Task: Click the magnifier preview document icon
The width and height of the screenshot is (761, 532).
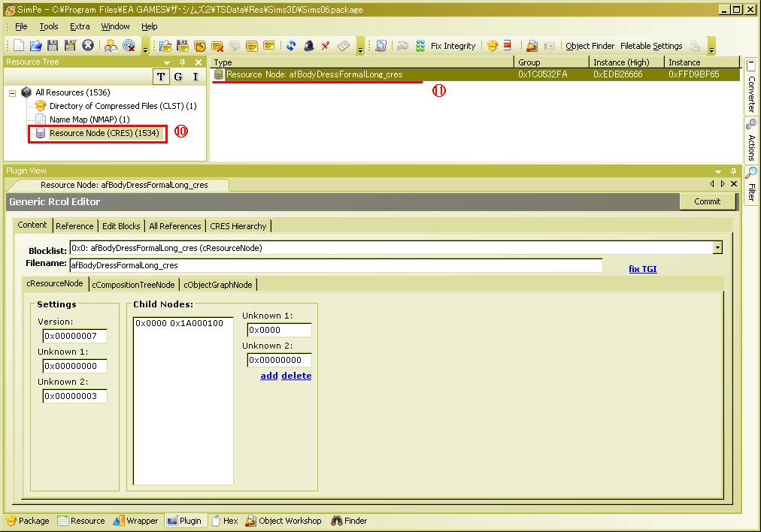Action: point(381,46)
